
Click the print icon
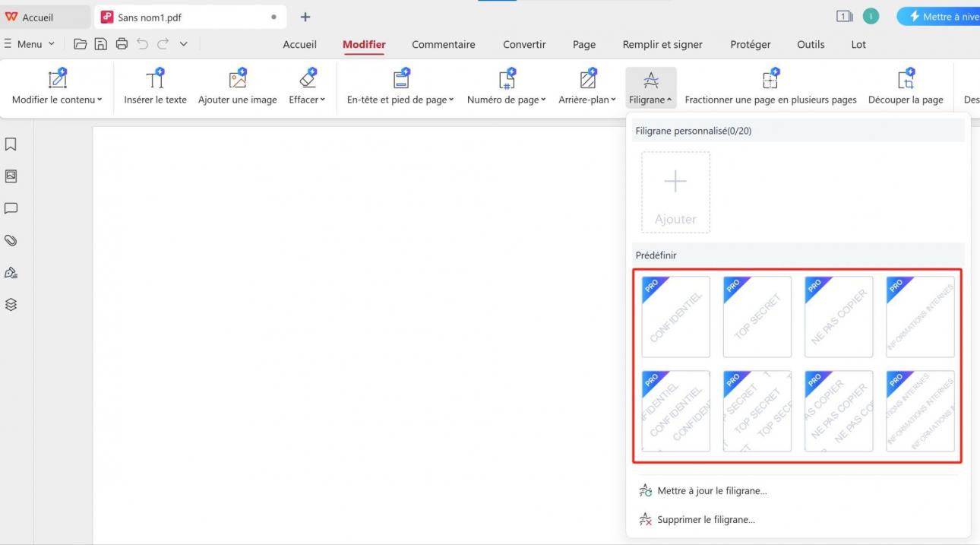[x=121, y=43]
